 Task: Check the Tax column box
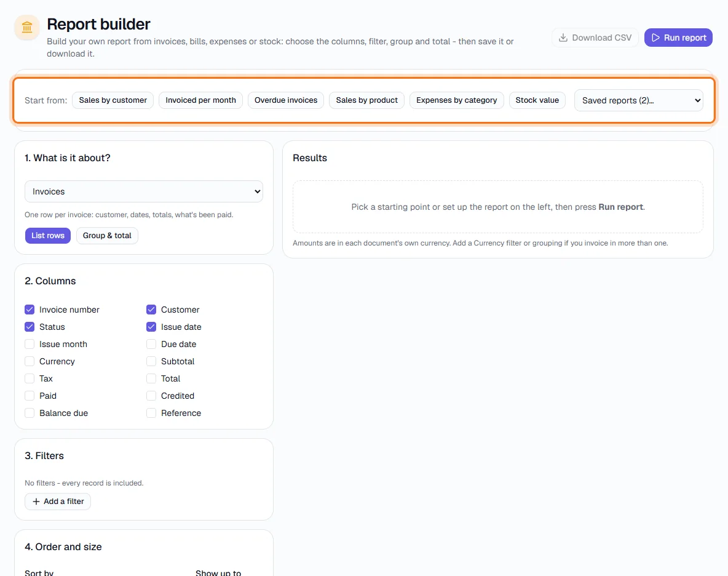click(x=30, y=378)
